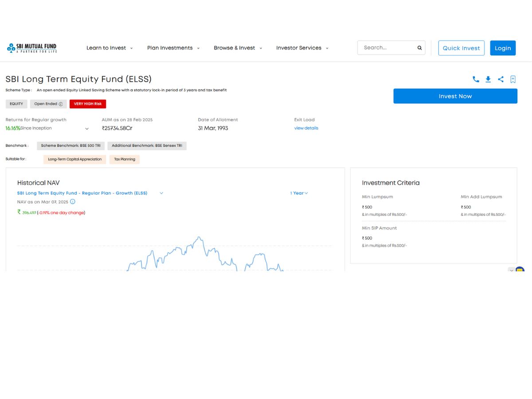Click the SBI Mutual Fund logo
Viewport: 532px width, 399px height.
[31, 47]
